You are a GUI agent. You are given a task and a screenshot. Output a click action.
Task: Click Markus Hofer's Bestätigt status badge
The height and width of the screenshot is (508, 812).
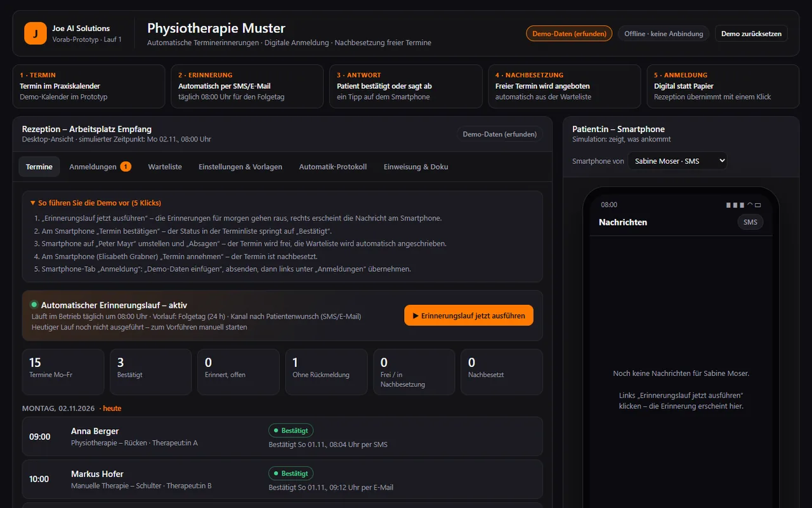coord(291,473)
